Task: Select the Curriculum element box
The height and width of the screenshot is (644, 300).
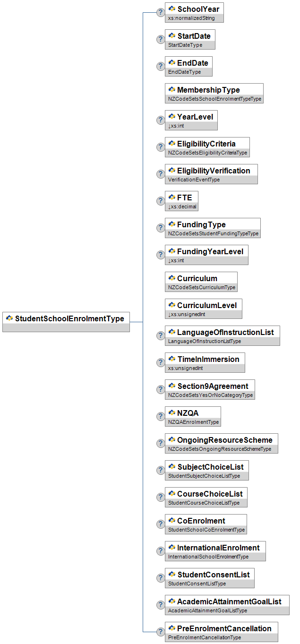Action: (x=201, y=282)
